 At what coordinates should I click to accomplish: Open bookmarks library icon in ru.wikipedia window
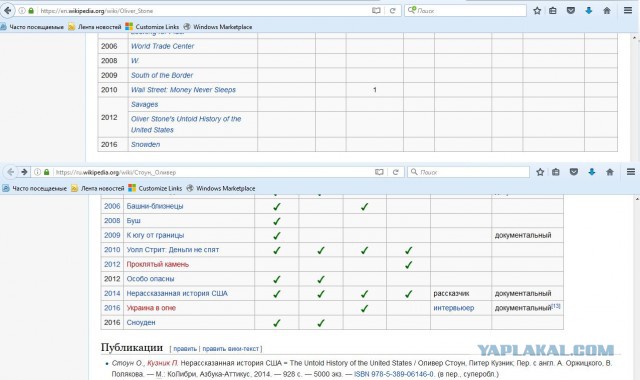point(556,172)
